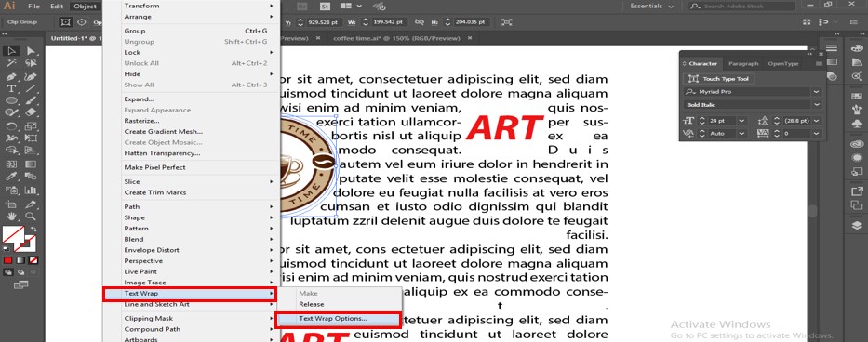Select the Zoom tool
Image resolution: width=868 pixels, height=342 pixels.
(x=31, y=217)
